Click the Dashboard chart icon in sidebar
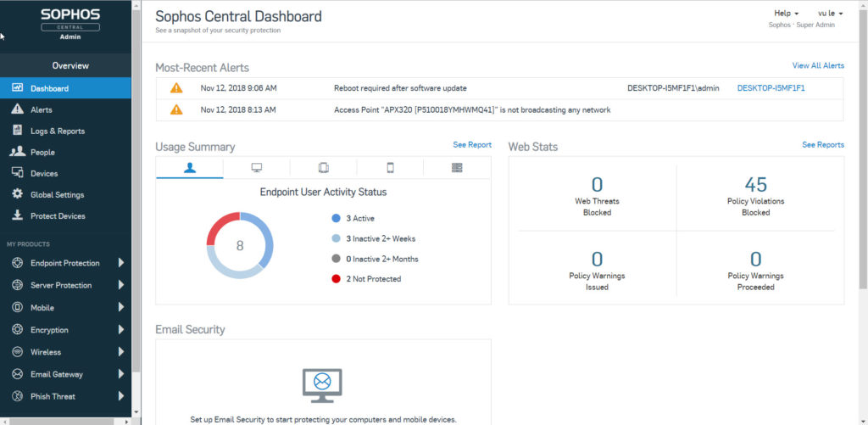868x425 pixels. pos(17,88)
